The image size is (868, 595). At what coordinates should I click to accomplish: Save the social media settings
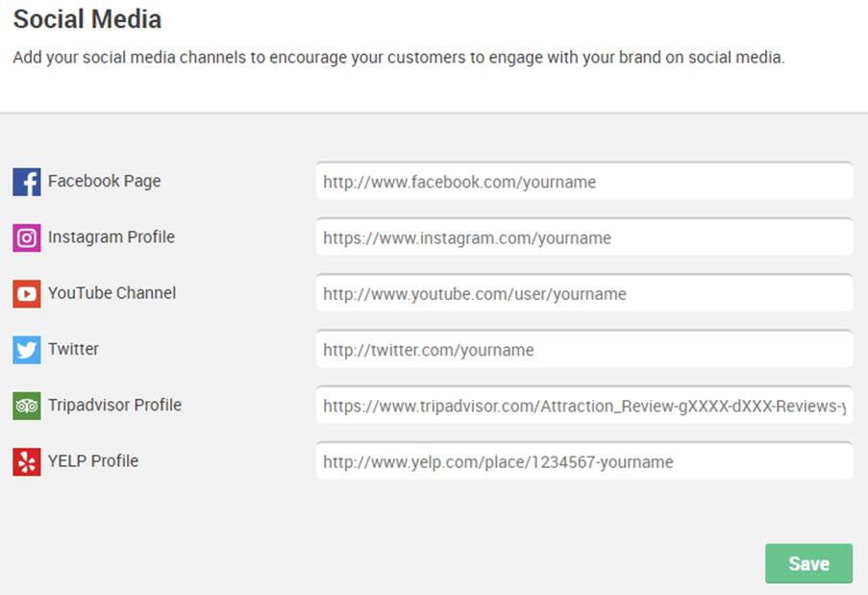coord(808,563)
